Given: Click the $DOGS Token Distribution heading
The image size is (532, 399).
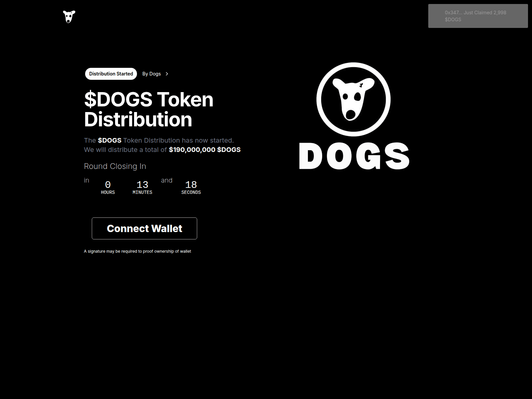Looking at the screenshot, I should (149, 109).
